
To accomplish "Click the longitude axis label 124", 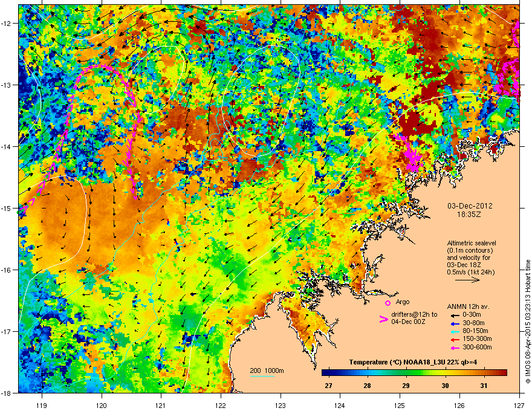I will (x=340, y=406).
